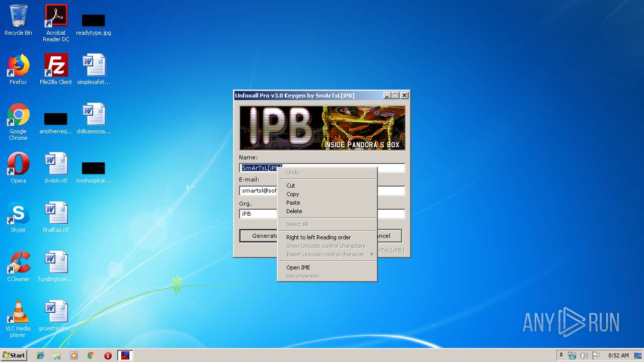
Task: Select Right to left Reading order
Action: pyautogui.click(x=327, y=237)
